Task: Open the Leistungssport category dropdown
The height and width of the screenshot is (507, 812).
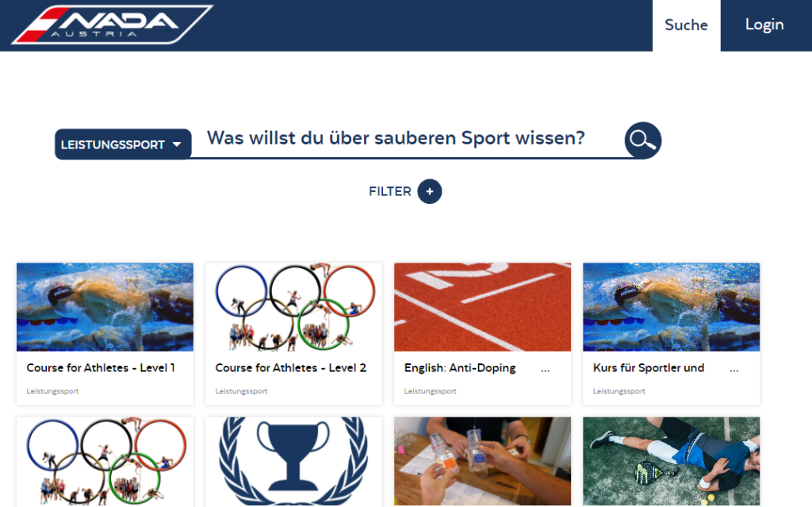Action: (123, 144)
